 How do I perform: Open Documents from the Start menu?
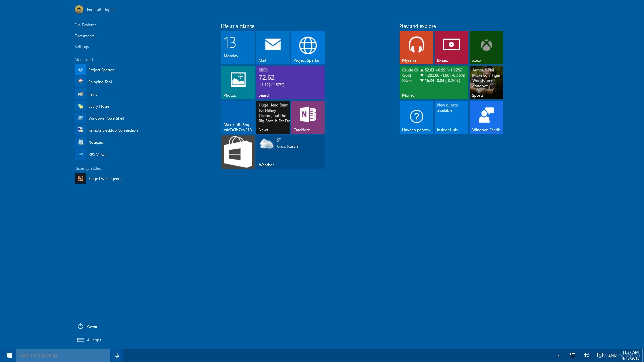pos(85,36)
